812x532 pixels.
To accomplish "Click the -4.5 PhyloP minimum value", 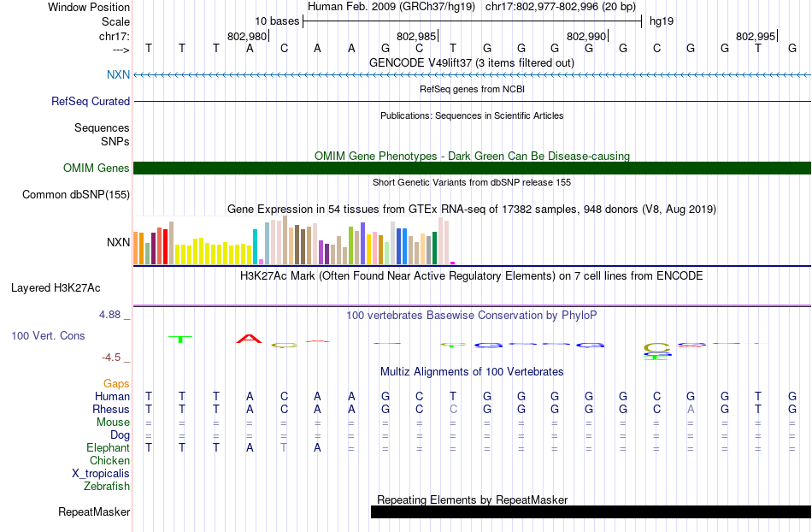I will coord(111,358).
